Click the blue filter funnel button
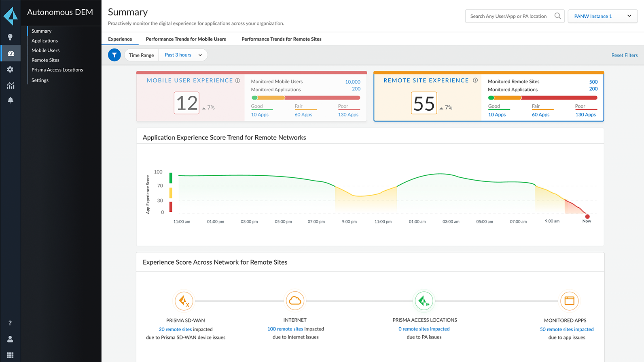This screenshot has height=362, width=644. pos(114,55)
